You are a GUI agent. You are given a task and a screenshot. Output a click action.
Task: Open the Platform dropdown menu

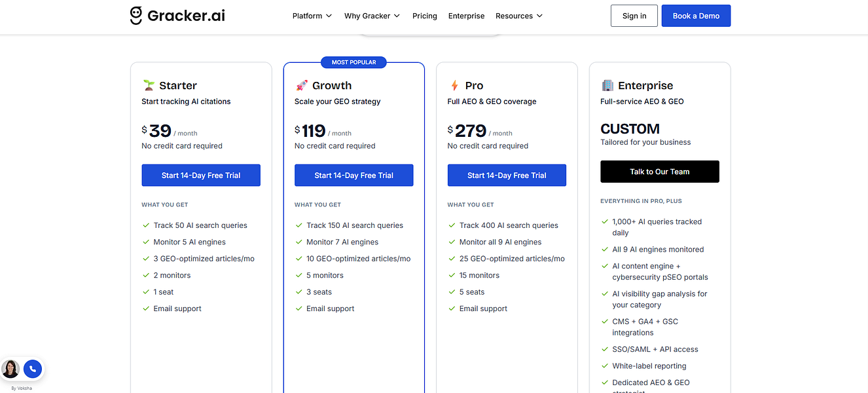[x=312, y=16]
